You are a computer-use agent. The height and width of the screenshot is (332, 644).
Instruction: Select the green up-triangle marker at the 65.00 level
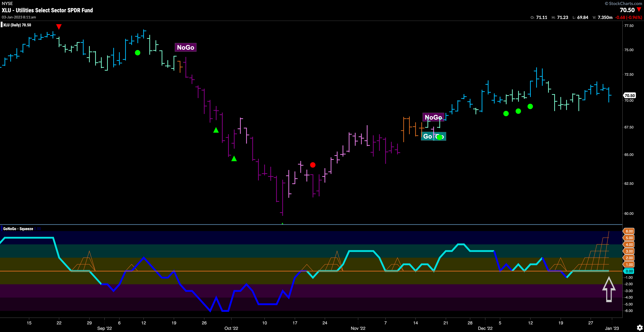(x=234, y=158)
